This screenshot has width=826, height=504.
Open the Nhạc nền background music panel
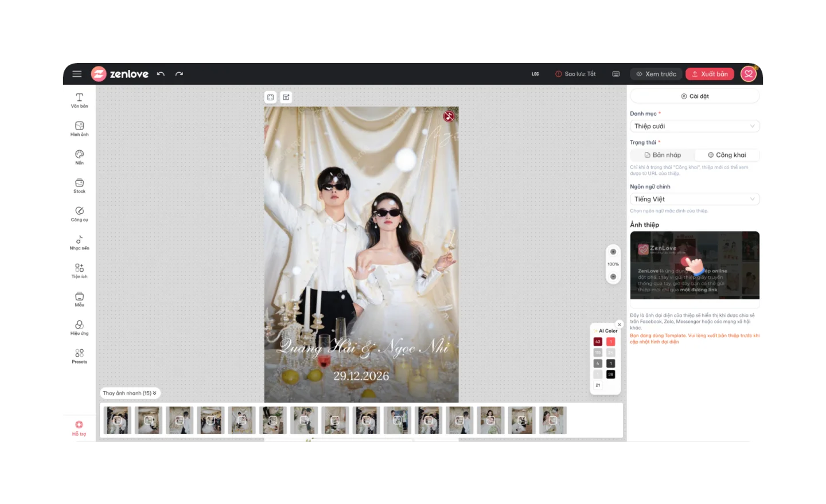pyautogui.click(x=79, y=243)
